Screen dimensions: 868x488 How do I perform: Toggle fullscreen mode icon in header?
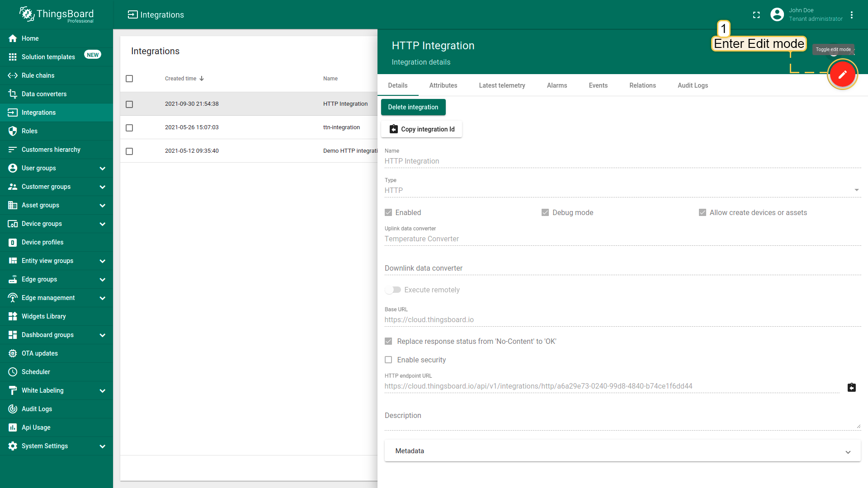click(756, 15)
